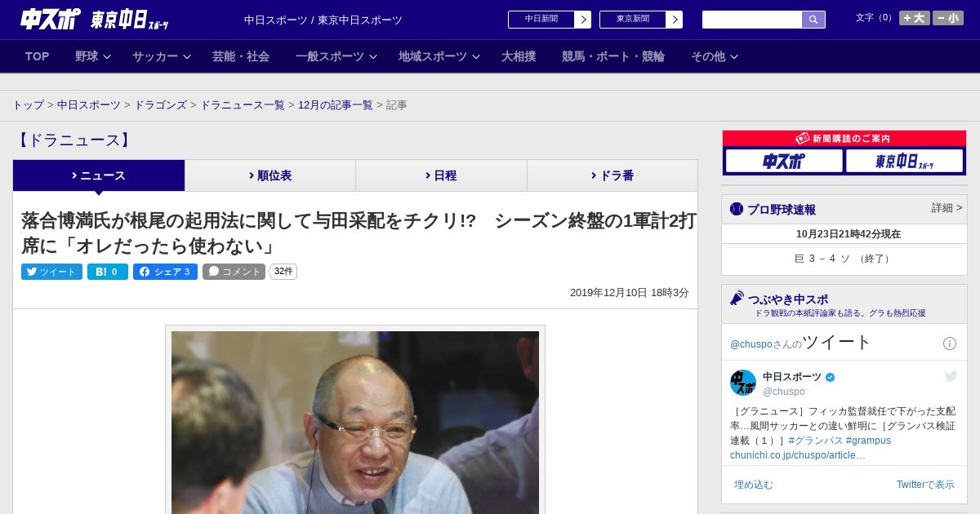Open プロ野球速報 heading link
Image resolution: width=980 pixels, height=514 pixels.
point(782,209)
